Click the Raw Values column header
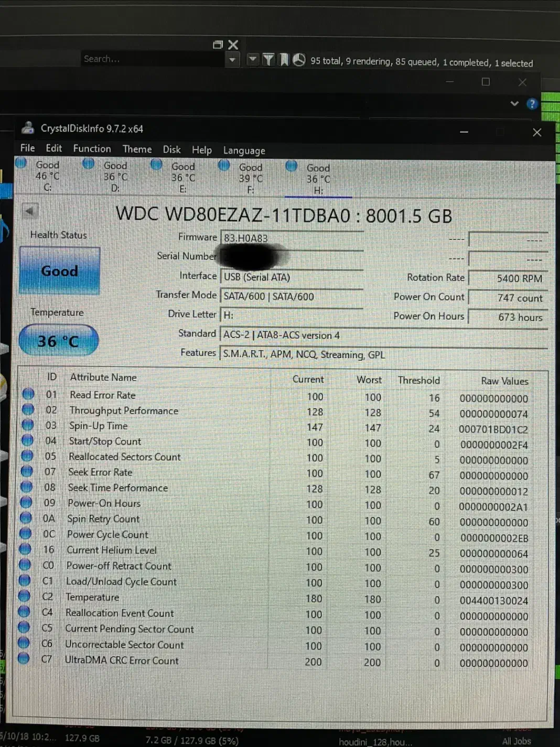The image size is (560, 747). pyautogui.click(x=504, y=381)
